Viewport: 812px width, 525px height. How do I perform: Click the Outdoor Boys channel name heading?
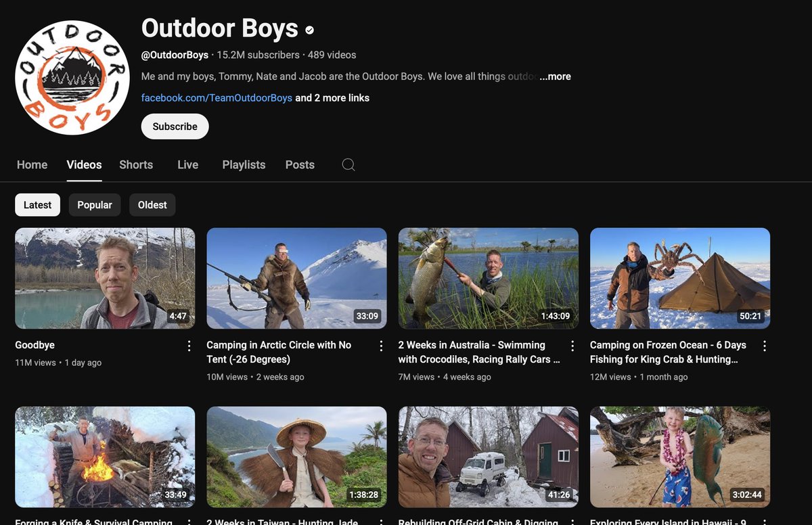(220, 28)
